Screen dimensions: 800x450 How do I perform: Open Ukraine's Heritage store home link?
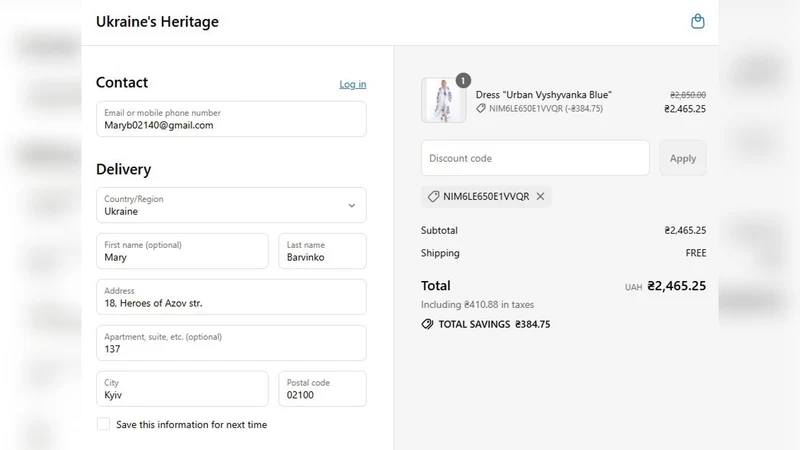pos(157,21)
